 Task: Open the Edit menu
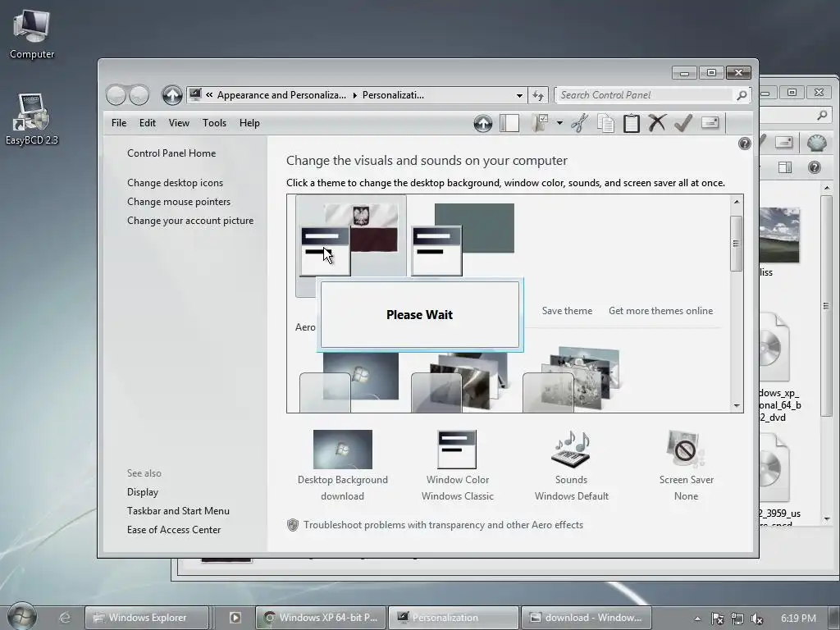[x=148, y=123]
